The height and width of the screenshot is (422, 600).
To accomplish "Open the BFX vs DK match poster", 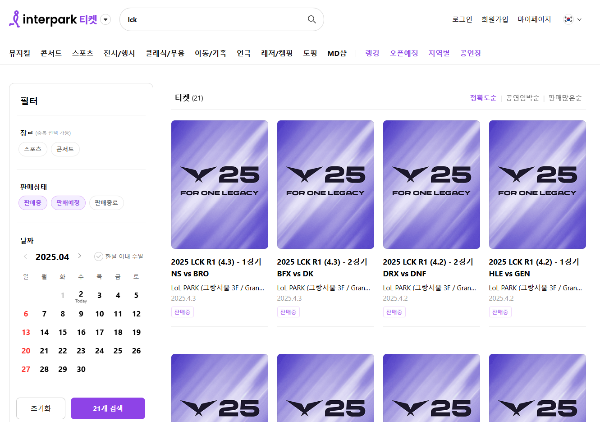I will click(x=325, y=184).
